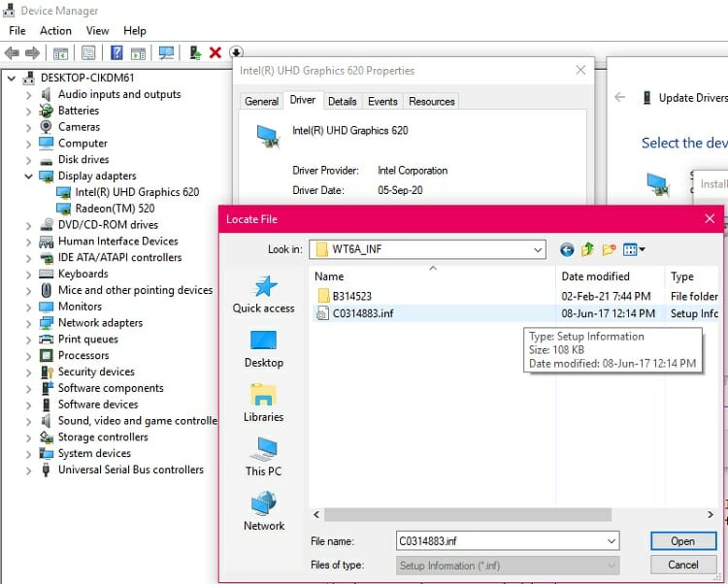This screenshot has height=584, width=728.
Task: Click the Update driver green-arrow toolbar icon
Action: point(195,53)
